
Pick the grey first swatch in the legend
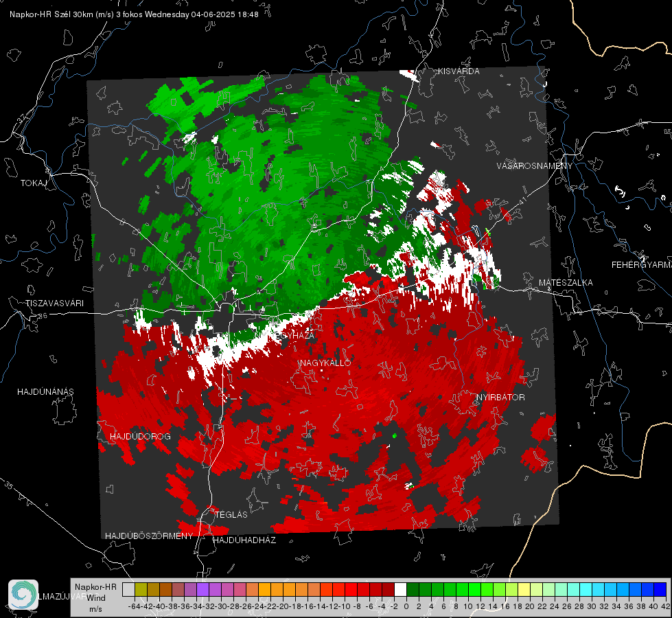point(128,589)
